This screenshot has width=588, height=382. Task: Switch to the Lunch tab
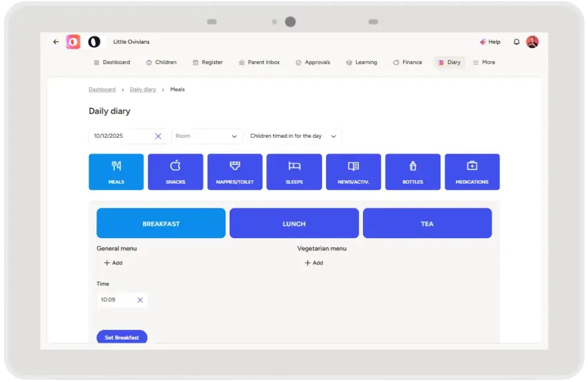click(x=294, y=224)
